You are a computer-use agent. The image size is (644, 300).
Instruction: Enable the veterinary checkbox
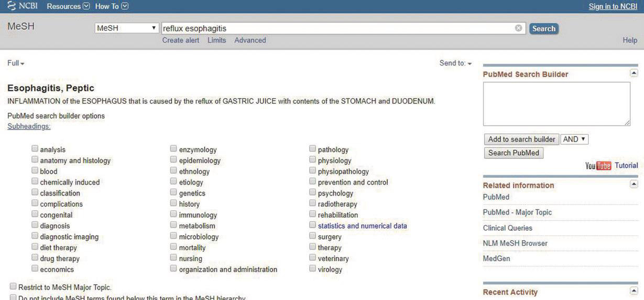tap(312, 258)
